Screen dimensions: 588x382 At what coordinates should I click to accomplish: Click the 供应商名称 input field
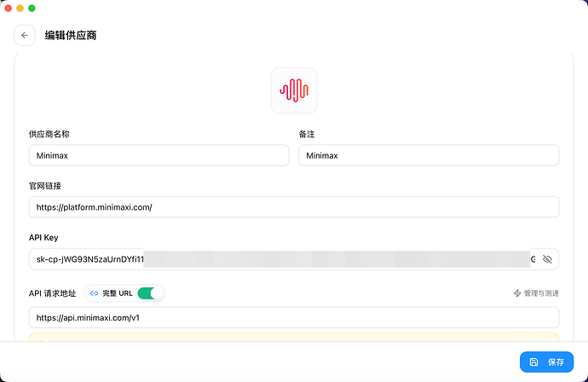[159, 155]
